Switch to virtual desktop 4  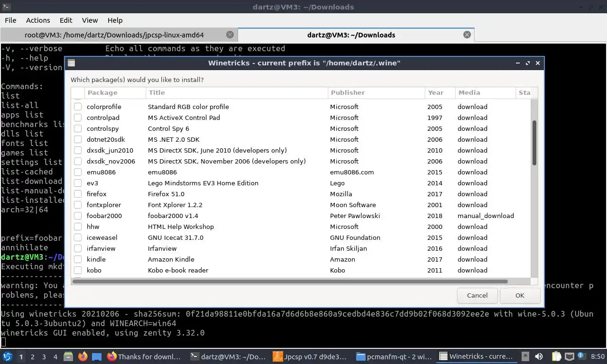[x=55, y=356]
